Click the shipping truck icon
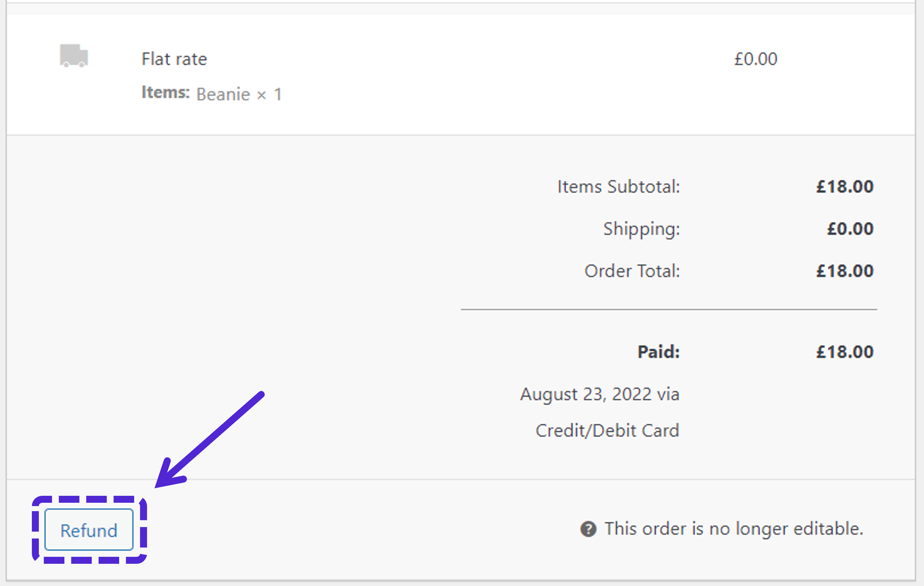This screenshot has width=924, height=586. (74, 56)
